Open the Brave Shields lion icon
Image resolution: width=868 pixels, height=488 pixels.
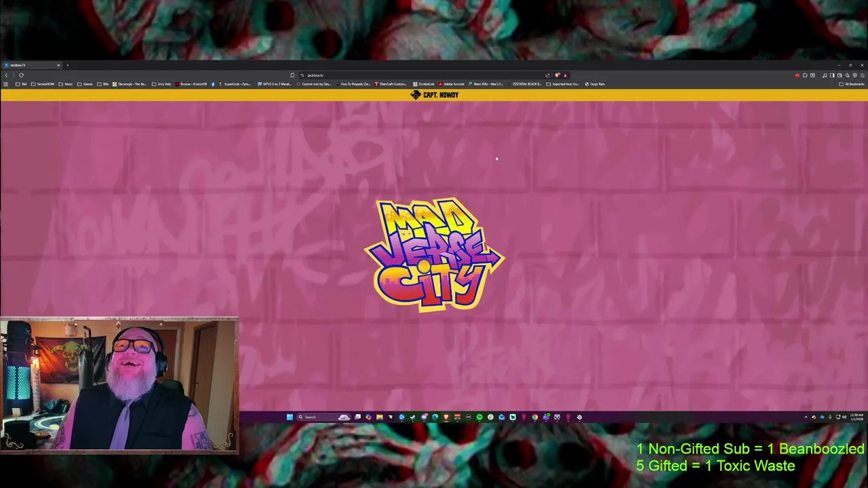[557, 75]
